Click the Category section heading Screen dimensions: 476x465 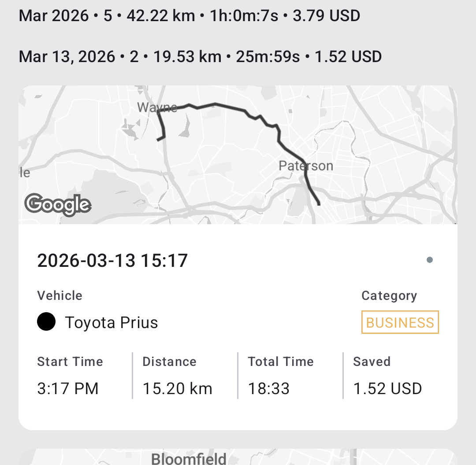tap(389, 295)
